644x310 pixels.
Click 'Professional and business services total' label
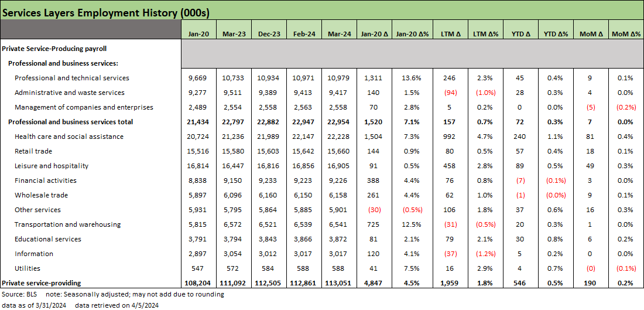point(70,122)
